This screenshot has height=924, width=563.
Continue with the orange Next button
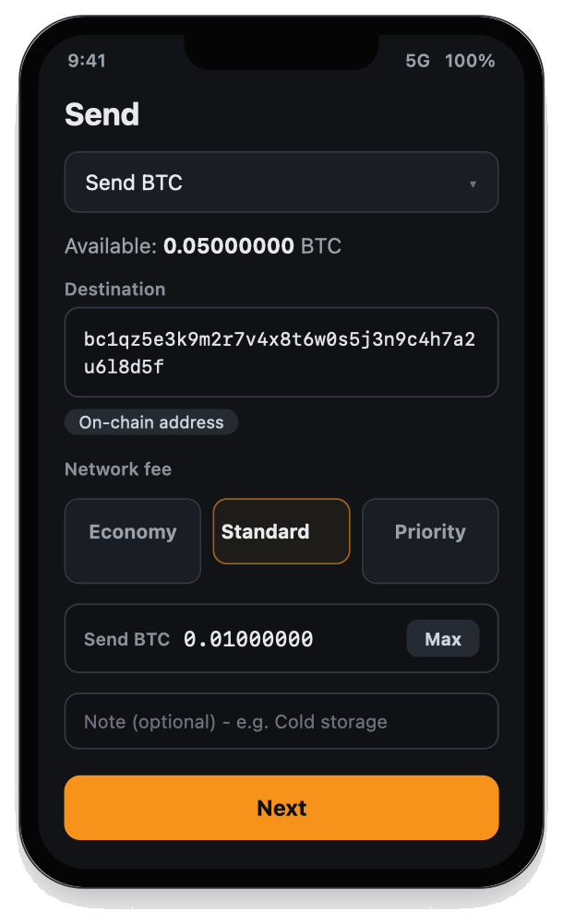pyautogui.click(x=281, y=808)
